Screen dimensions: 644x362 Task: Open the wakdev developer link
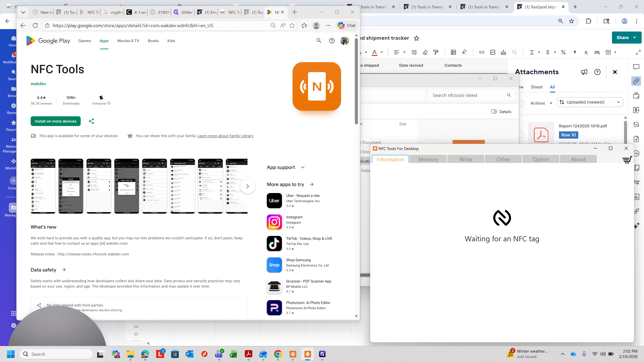(38, 84)
